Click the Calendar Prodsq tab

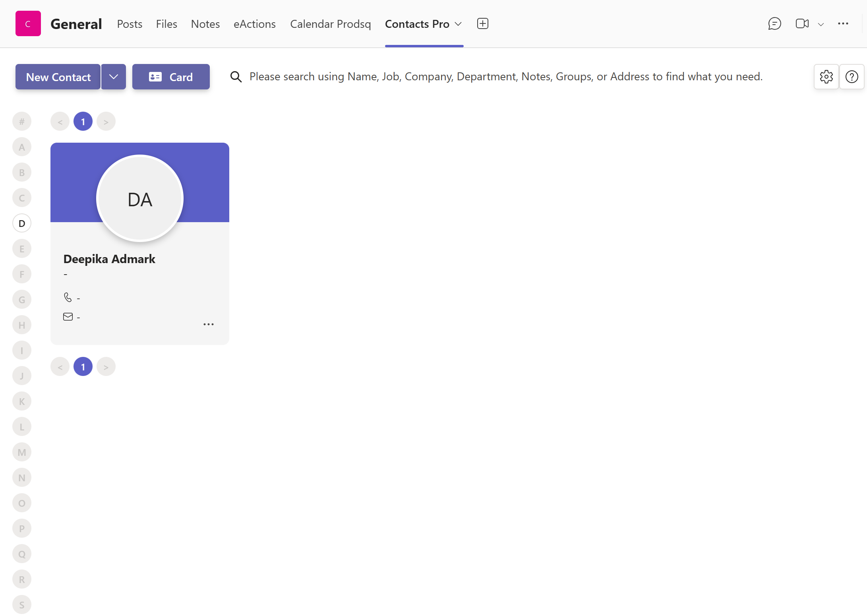[x=331, y=24]
